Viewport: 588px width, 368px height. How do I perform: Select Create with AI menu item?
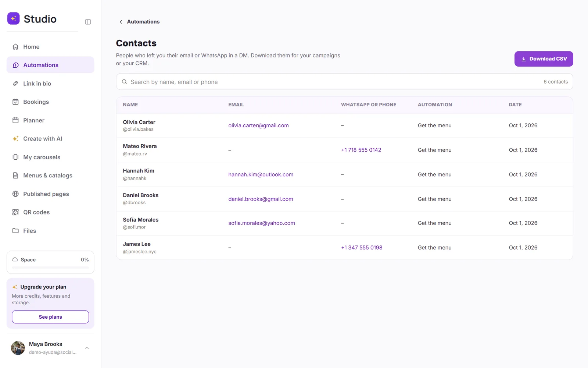[x=50, y=139]
